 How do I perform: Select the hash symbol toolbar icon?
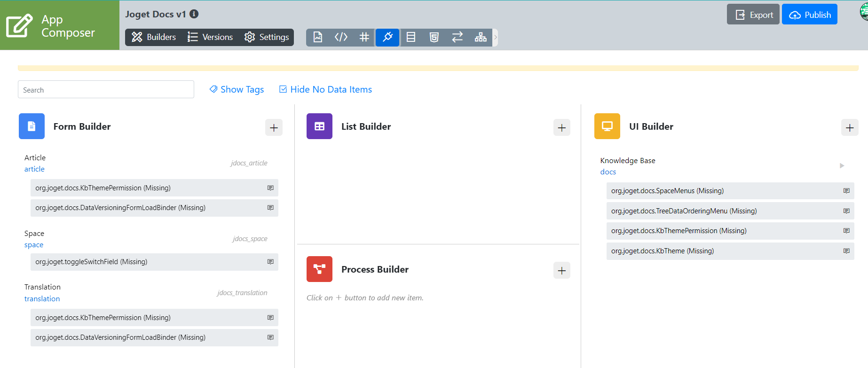(x=364, y=37)
